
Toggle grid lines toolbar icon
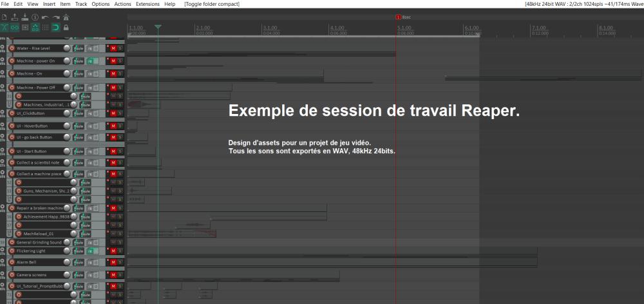click(45, 28)
